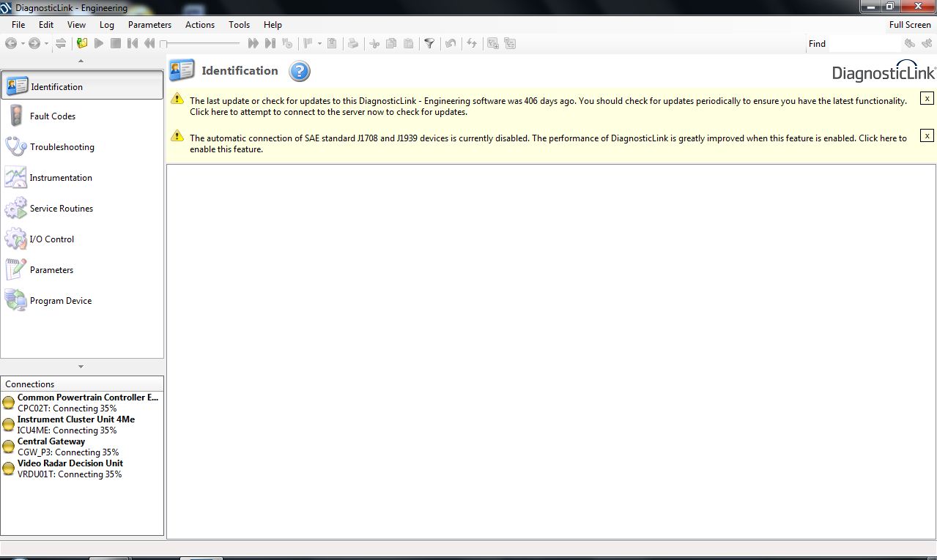The height and width of the screenshot is (560, 937).
Task: Open the flag marker dropdown arrow
Action: pos(320,43)
